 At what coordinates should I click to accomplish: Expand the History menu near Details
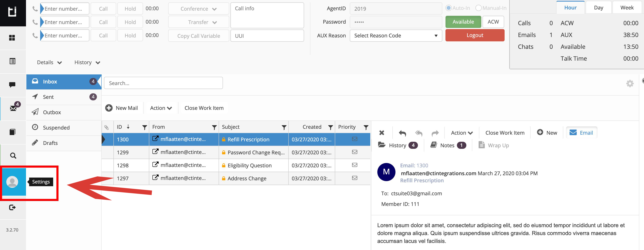(x=87, y=63)
